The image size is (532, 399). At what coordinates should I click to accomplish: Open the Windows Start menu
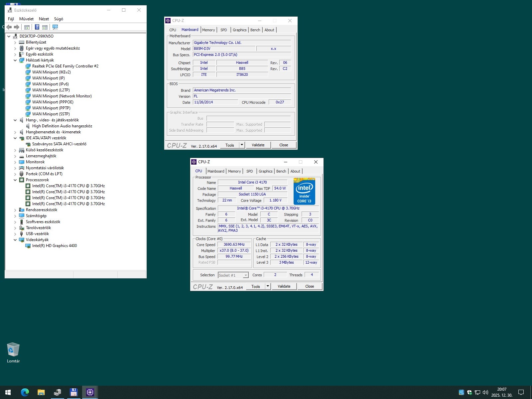click(x=8, y=392)
